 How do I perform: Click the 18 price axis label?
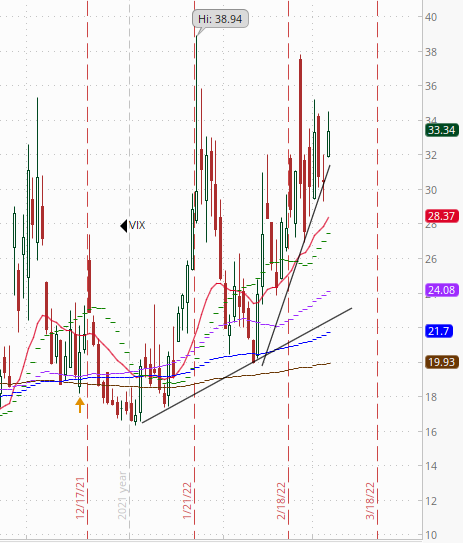click(x=431, y=397)
